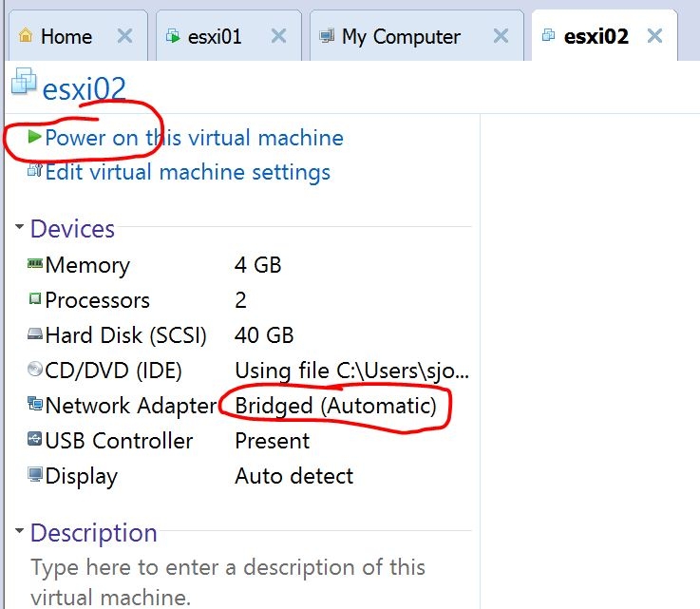This screenshot has height=609, width=700.
Task: Click the Using file C:\Users path
Action: [351, 371]
